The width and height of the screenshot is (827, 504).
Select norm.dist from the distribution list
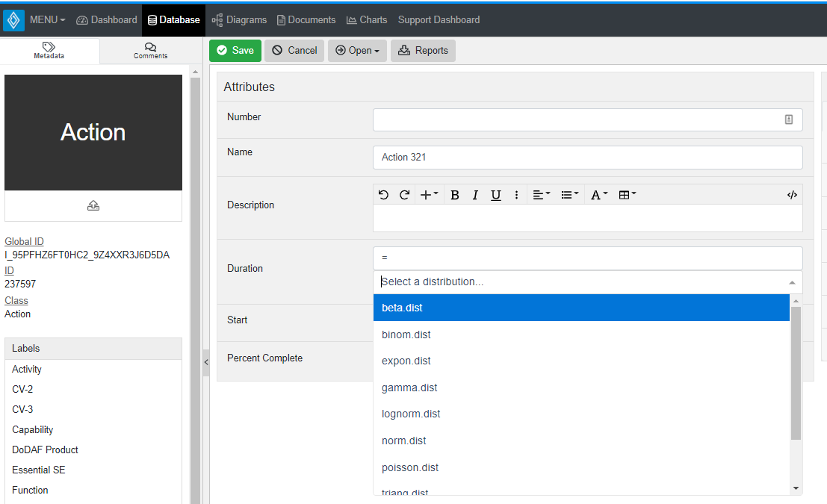click(403, 441)
